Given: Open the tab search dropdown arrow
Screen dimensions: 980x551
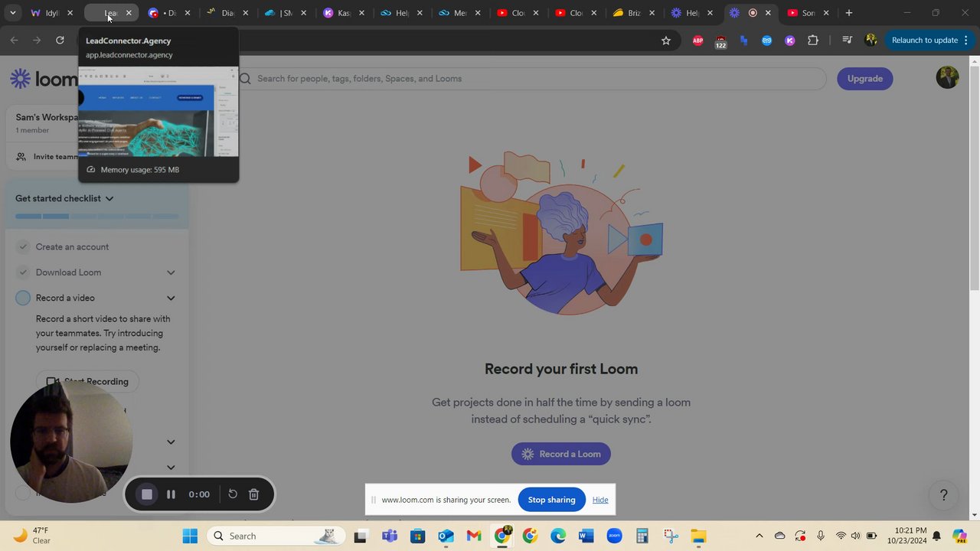Looking at the screenshot, I should tap(13, 13).
